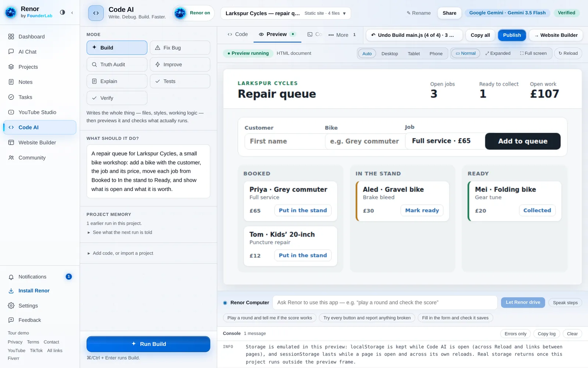The width and height of the screenshot is (588, 368).
Task: Open the More tabs menu
Action: [x=342, y=35]
